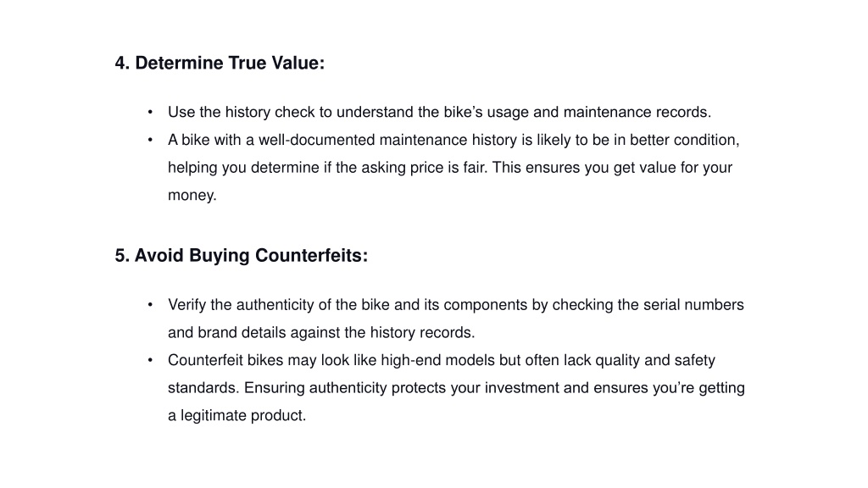The width and height of the screenshot is (868, 488).
Task: Click the line 'Use the history check to understand'
Action: (440, 113)
